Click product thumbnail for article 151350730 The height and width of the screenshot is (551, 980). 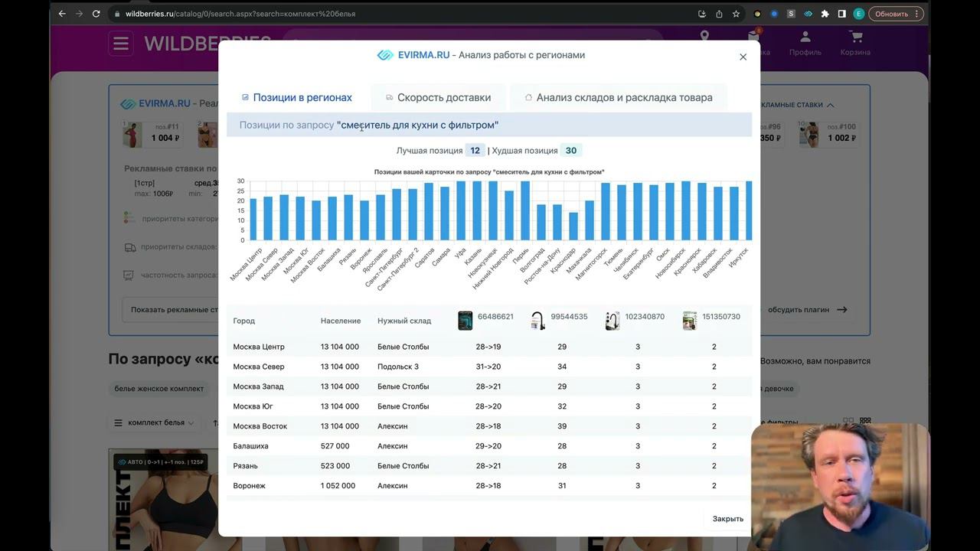point(690,321)
